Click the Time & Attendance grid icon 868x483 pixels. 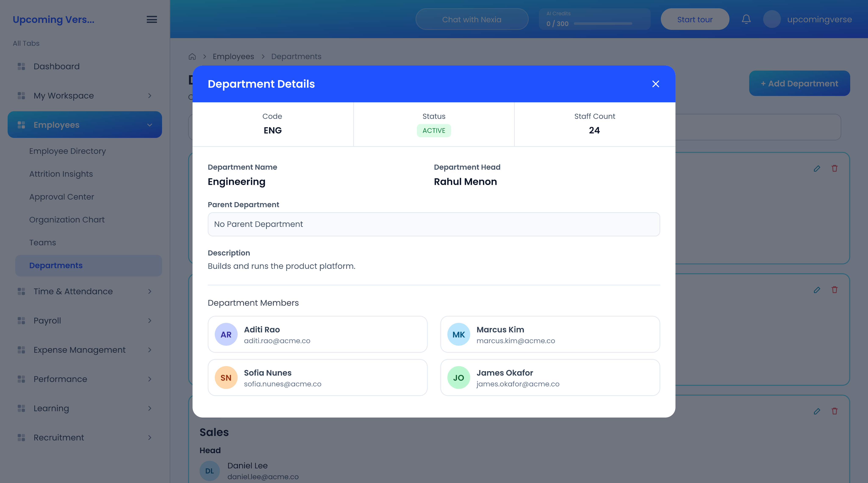coord(21,291)
